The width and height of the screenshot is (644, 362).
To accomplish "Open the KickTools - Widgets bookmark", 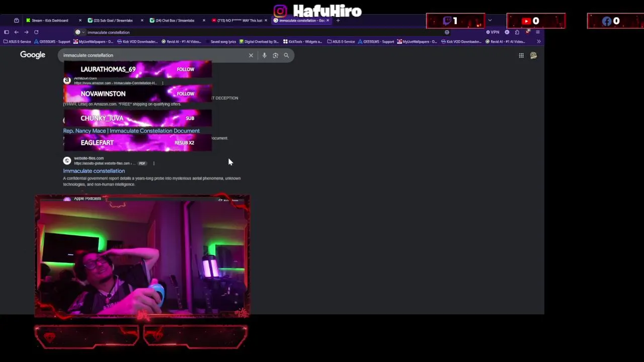I will coord(302,42).
